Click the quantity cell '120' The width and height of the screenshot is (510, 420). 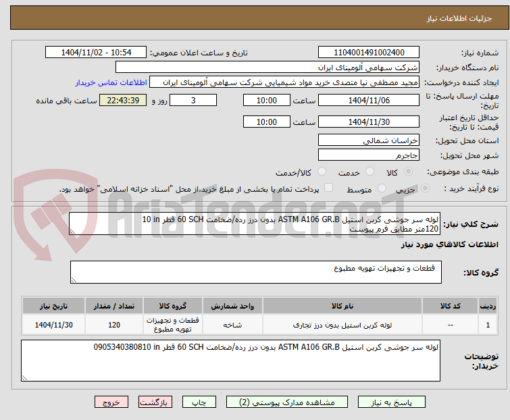(114, 325)
